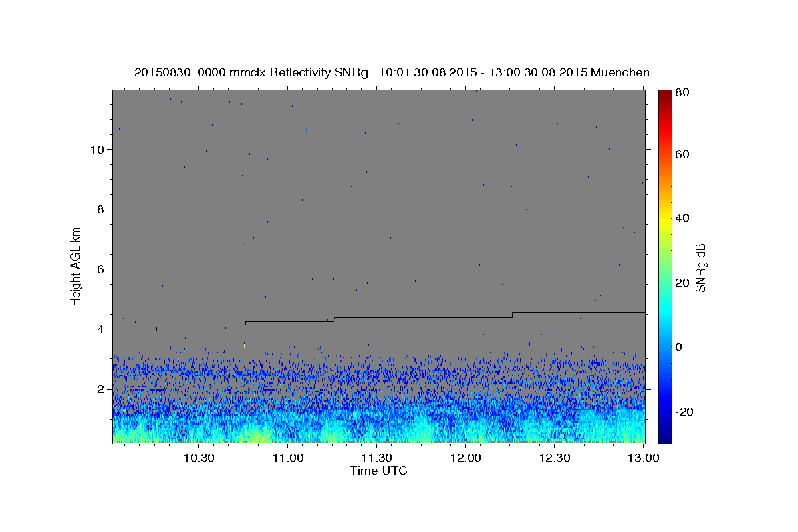The height and width of the screenshot is (532, 798).
Task: Click the height tick label 8
Action: (x=101, y=209)
